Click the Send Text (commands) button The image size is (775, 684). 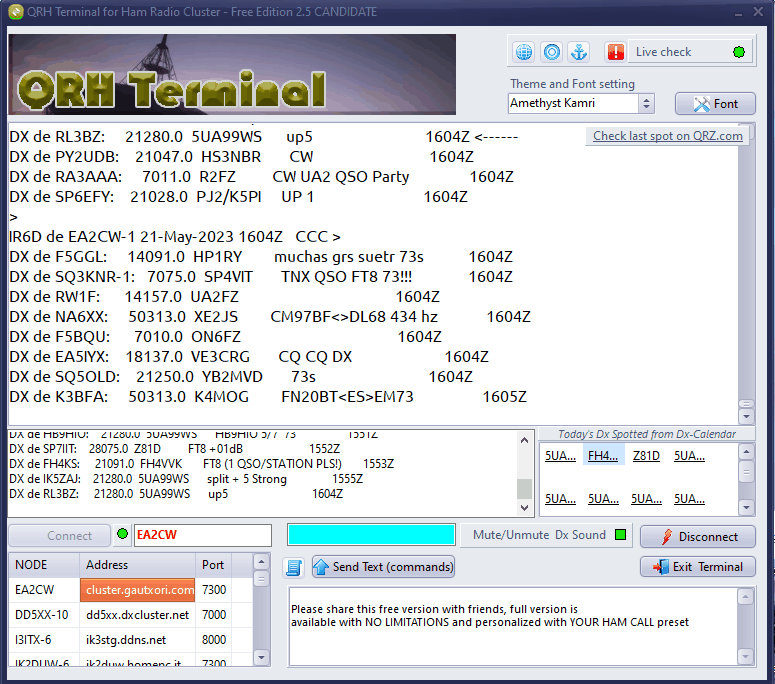coord(383,567)
